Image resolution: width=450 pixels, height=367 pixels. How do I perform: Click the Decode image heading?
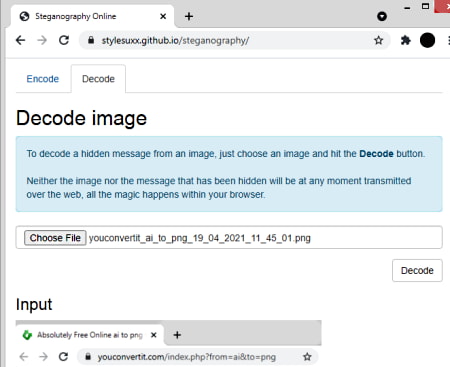coord(81,118)
